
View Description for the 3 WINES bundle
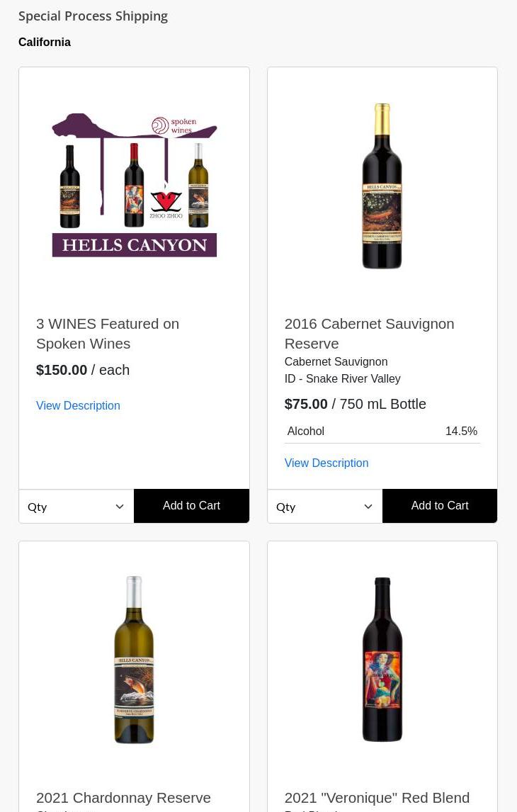(78, 405)
